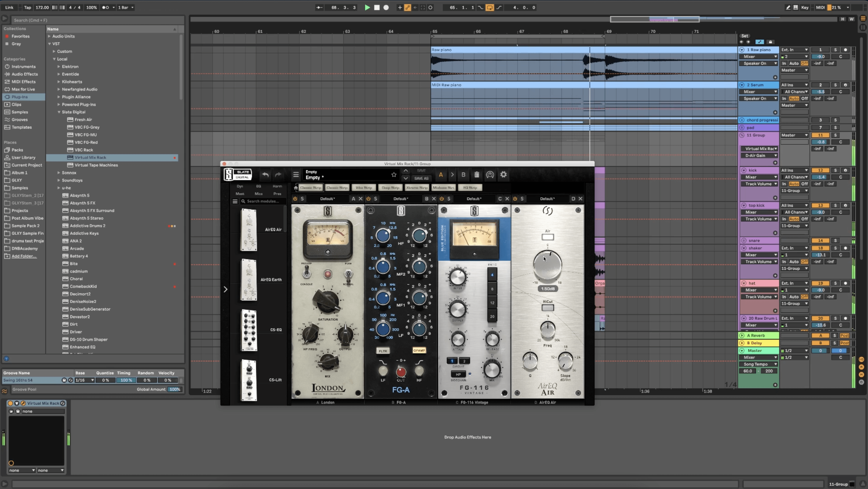Click the trash icon in Virtual Mix Rack
868x489 pixels.
476,175
